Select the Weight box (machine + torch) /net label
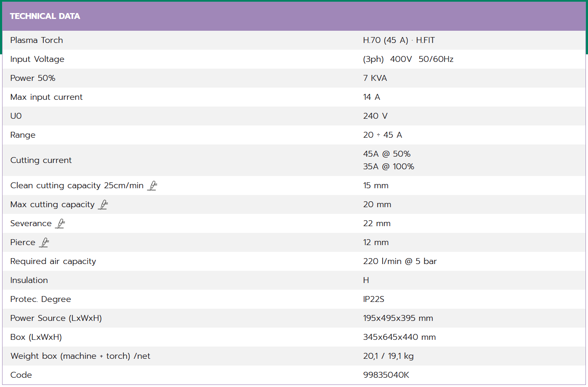Image resolution: width=588 pixels, height=387 pixels. (80, 356)
